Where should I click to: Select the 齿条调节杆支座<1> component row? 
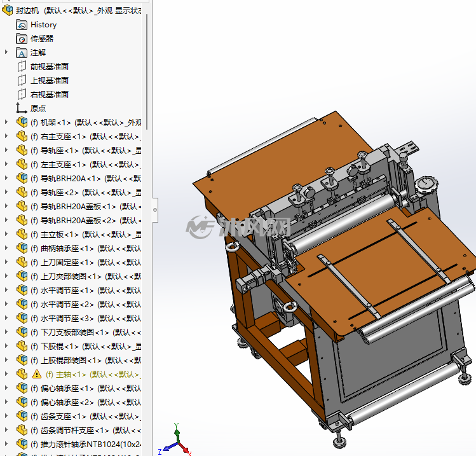click(86, 430)
